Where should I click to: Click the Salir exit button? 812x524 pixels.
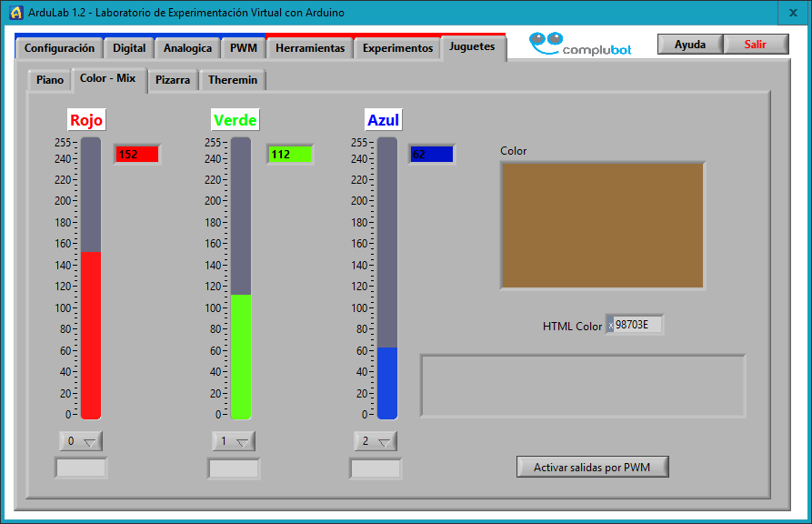tap(756, 45)
